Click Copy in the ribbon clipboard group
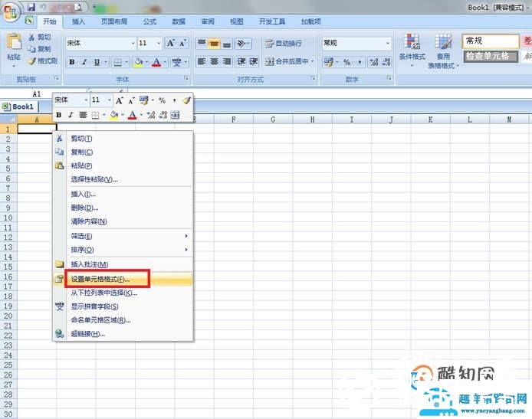The image size is (532, 419). pos(40,49)
